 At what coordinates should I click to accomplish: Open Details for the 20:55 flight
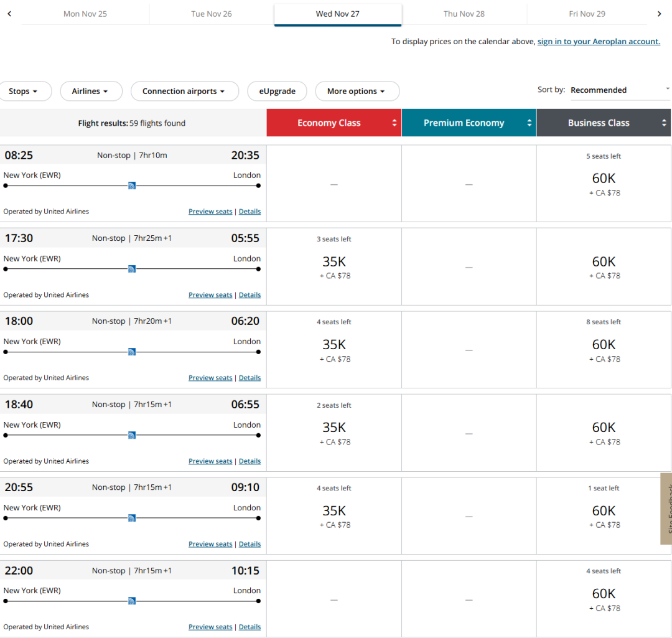250,544
